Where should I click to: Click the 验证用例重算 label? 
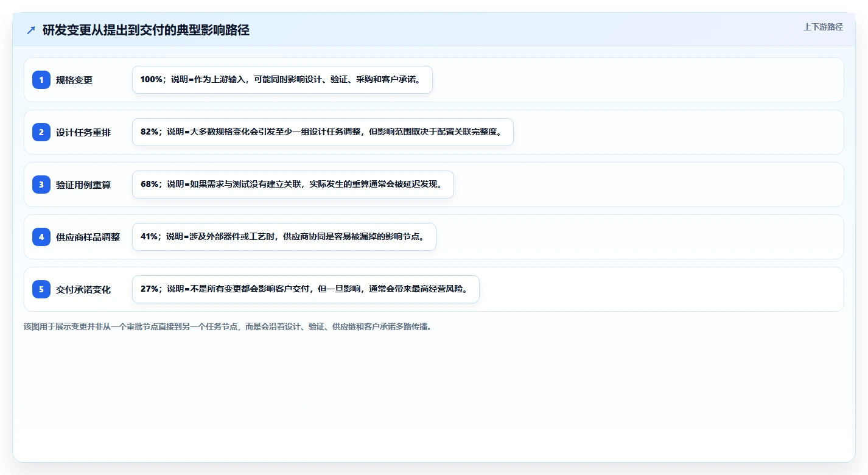83,185
